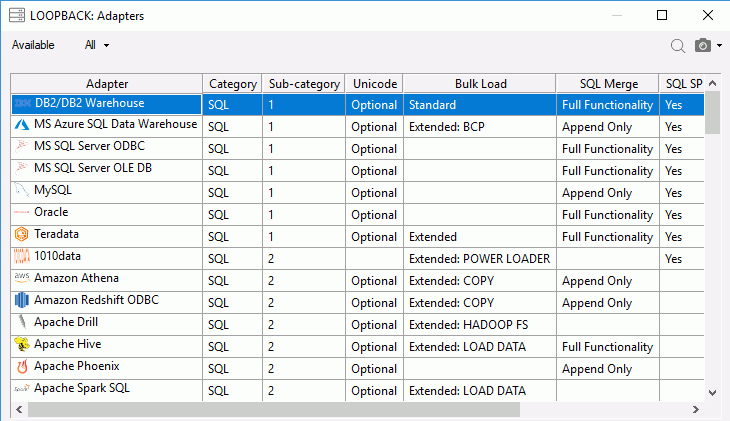
Task: Click the Amazon Athena aws icon
Action: (x=21, y=278)
